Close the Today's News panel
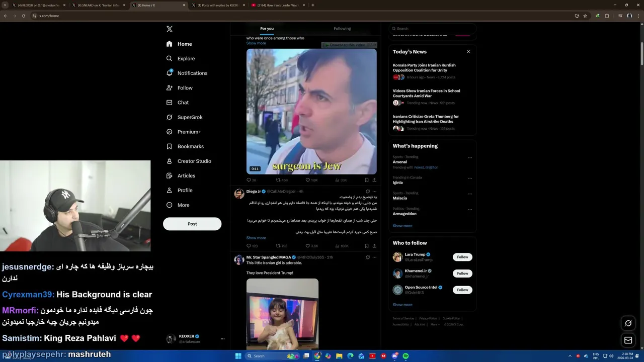The height and width of the screenshot is (362, 644). pyautogui.click(x=468, y=51)
